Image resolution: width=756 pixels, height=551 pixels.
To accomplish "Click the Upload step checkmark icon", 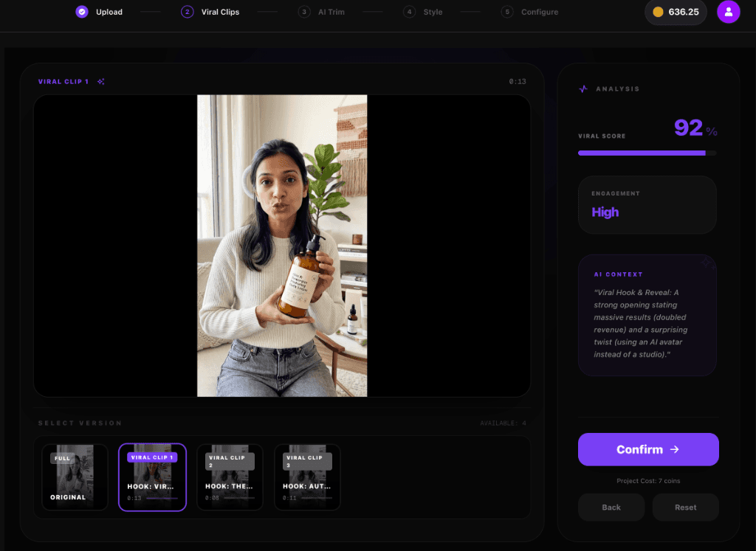I will coord(82,12).
